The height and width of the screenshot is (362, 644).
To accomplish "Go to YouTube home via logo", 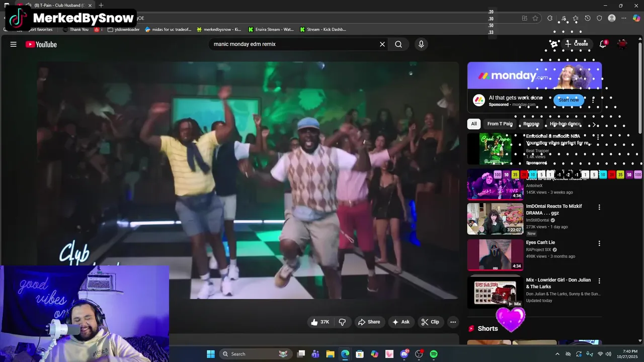I will pos(41,44).
